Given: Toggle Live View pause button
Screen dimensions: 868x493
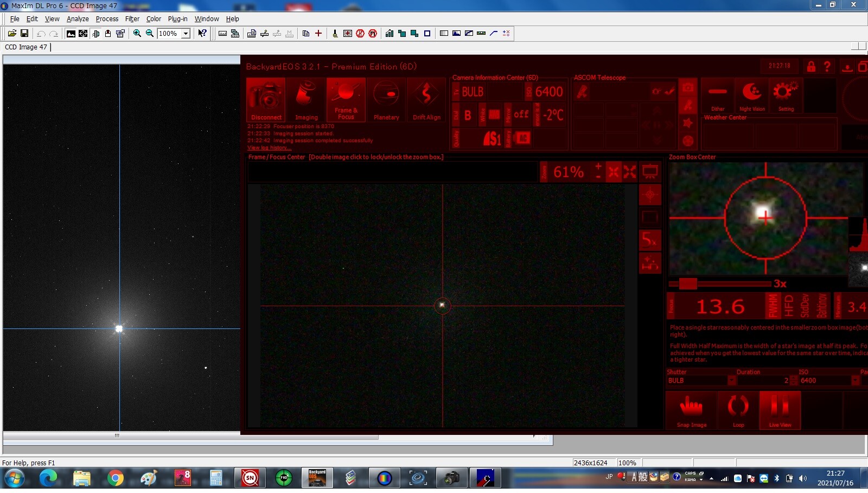Looking at the screenshot, I should [780, 410].
